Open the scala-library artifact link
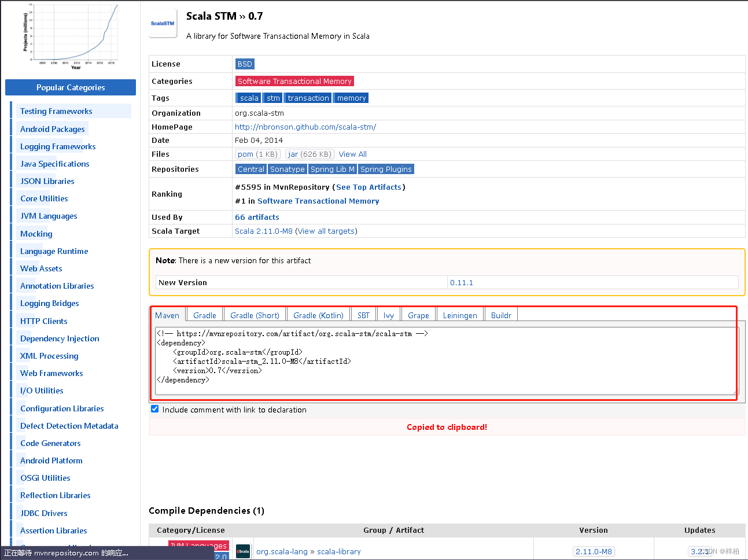Viewport: 748px width, 560px height. (x=339, y=552)
